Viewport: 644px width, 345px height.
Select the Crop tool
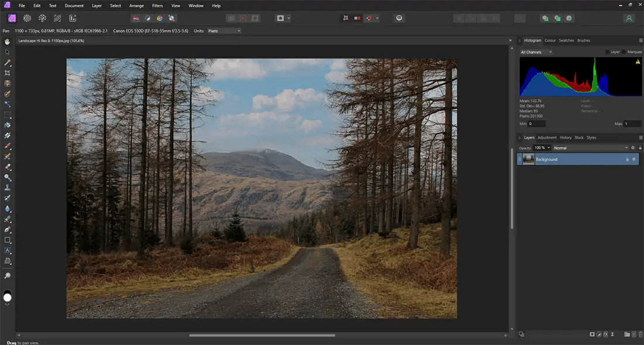(x=8, y=73)
